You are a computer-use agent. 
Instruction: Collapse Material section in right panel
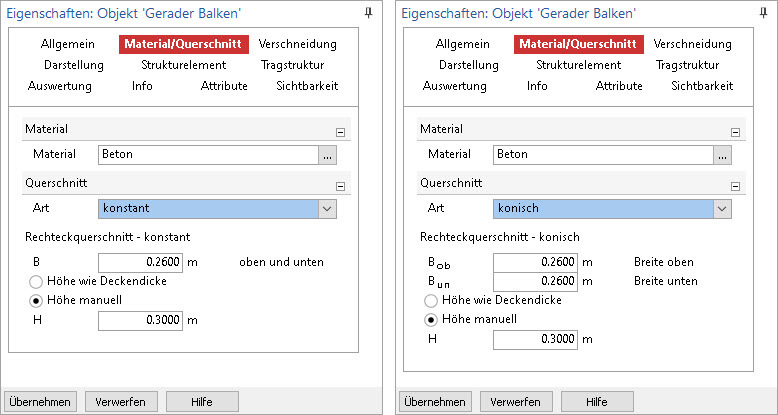coord(735,133)
